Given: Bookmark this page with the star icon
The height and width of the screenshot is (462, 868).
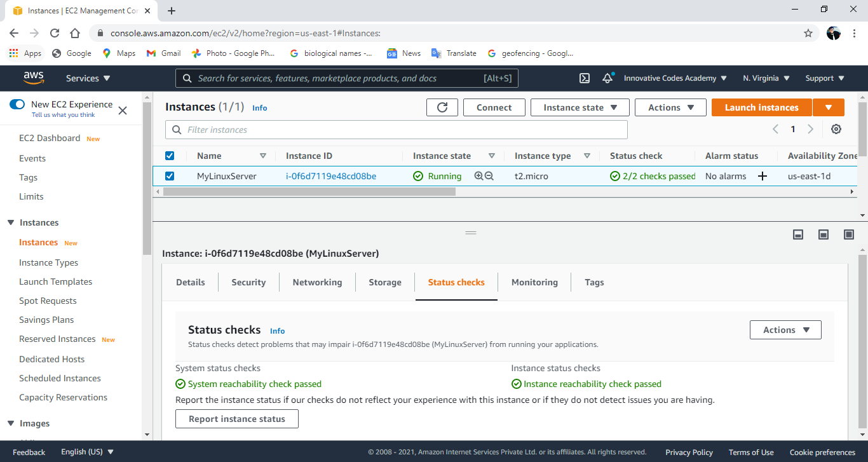Looking at the screenshot, I should [808, 32].
